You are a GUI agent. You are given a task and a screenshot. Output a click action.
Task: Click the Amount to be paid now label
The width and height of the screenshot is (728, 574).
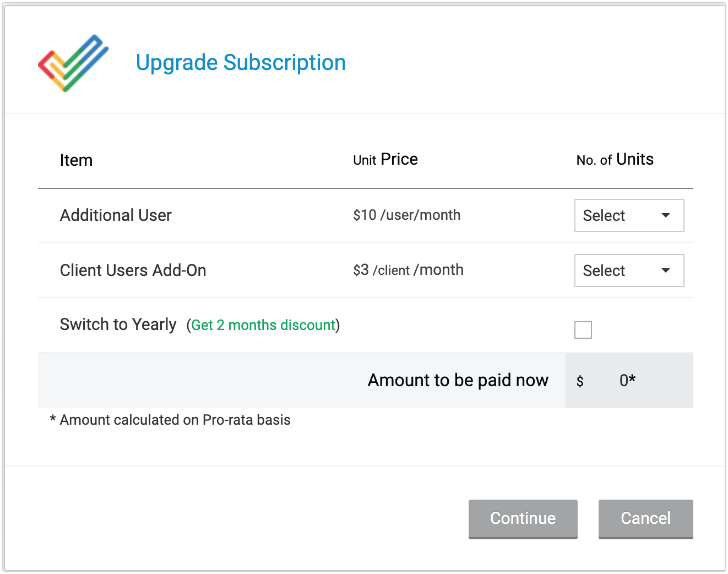click(458, 380)
